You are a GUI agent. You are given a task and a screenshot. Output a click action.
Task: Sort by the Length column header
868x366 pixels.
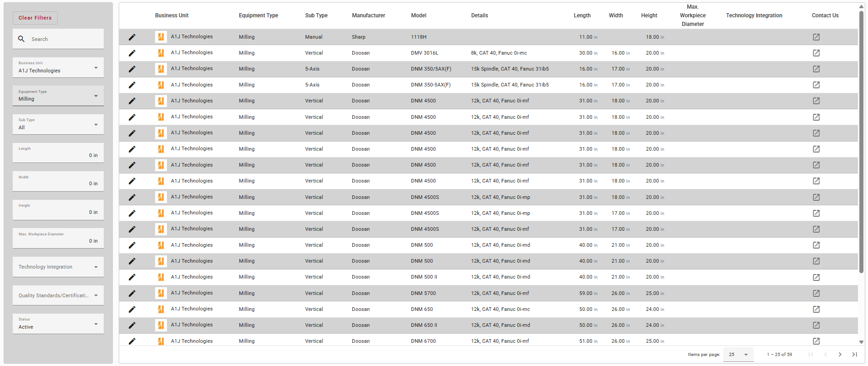click(x=582, y=15)
